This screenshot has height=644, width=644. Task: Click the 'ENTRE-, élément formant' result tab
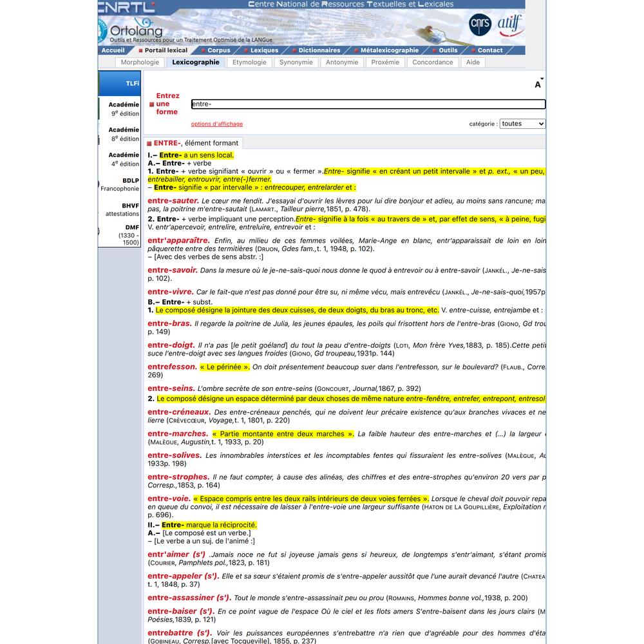[x=193, y=143]
